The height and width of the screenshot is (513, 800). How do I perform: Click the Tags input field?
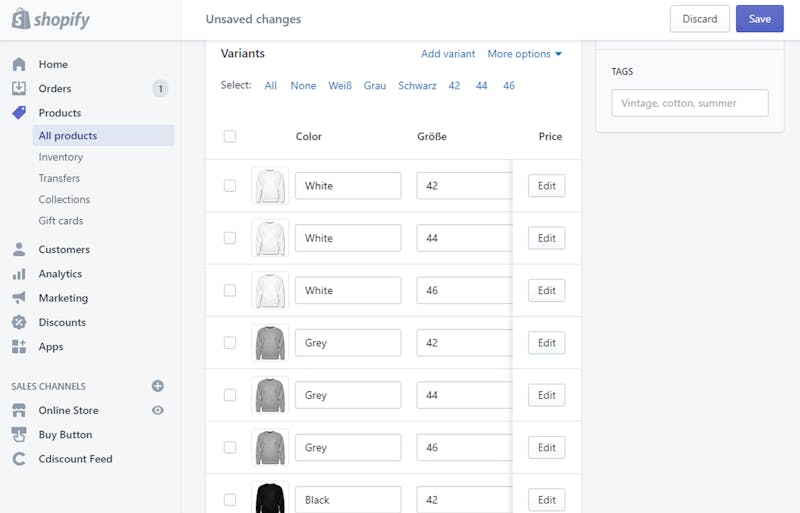pos(690,103)
